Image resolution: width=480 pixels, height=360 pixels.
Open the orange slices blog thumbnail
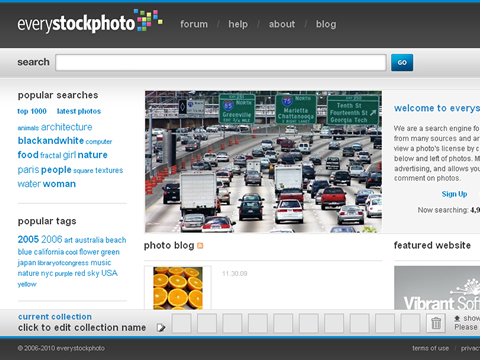[178, 288]
